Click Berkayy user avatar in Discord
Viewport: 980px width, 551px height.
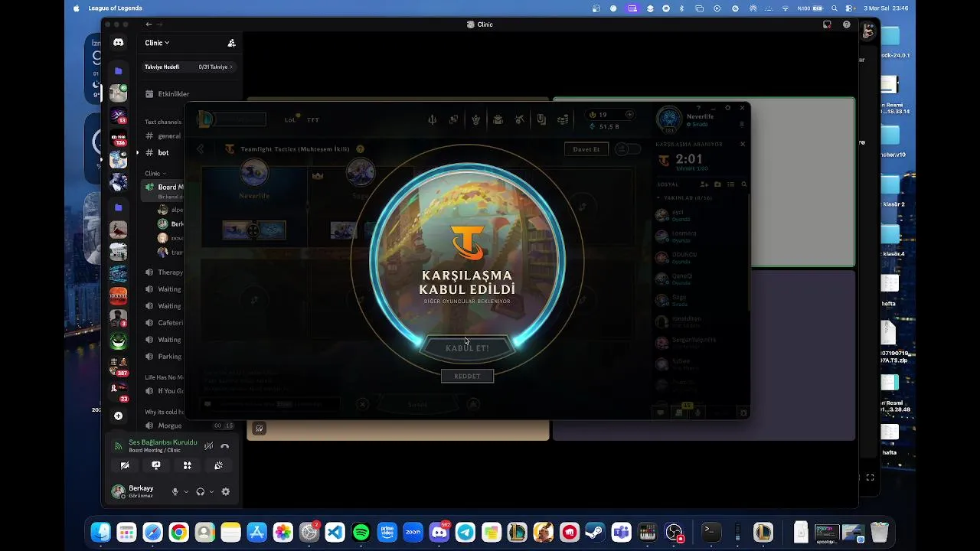118,491
